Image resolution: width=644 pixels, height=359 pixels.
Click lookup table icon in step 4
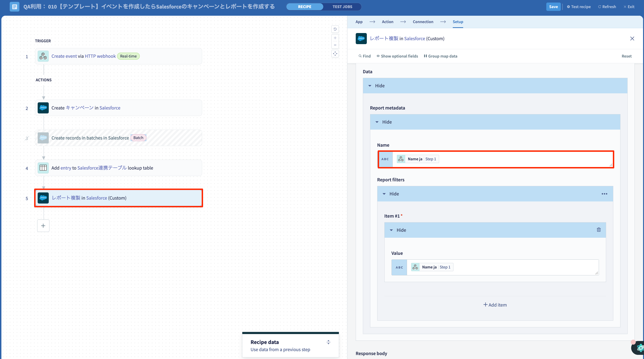pyautogui.click(x=43, y=168)
